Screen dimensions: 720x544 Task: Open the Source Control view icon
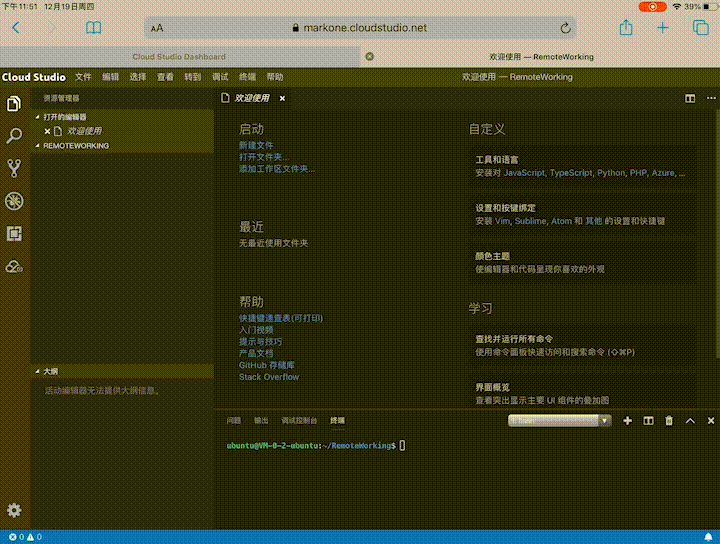[x=14, y=168]
